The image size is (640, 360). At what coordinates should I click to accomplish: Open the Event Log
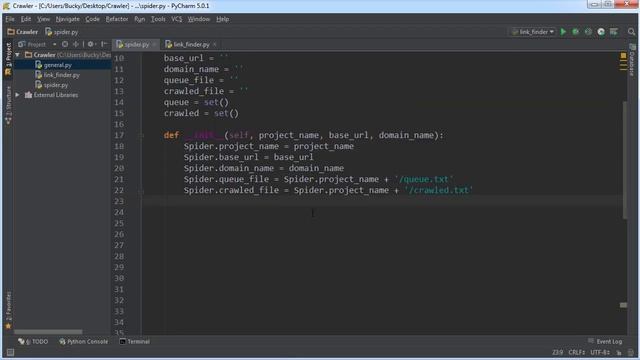click(605, 342)
